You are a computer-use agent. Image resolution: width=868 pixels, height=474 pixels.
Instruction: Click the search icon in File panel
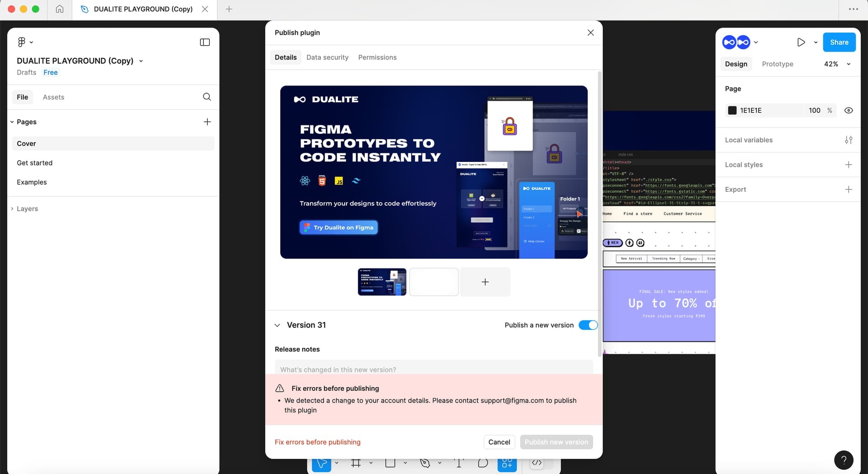click(207, 97)
